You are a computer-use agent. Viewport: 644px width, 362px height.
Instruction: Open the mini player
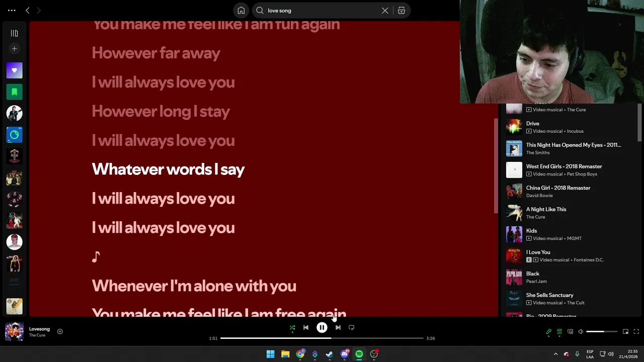point(625,332)
